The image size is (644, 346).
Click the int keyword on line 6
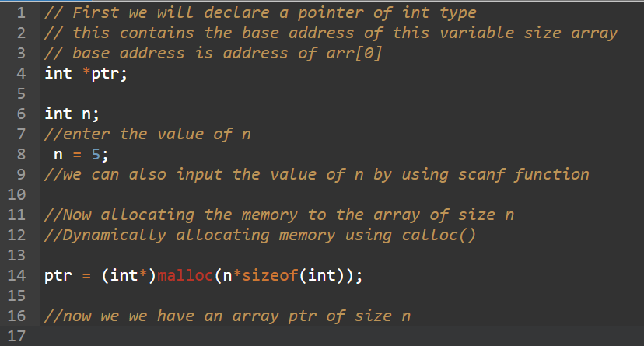tap(58, 114)
